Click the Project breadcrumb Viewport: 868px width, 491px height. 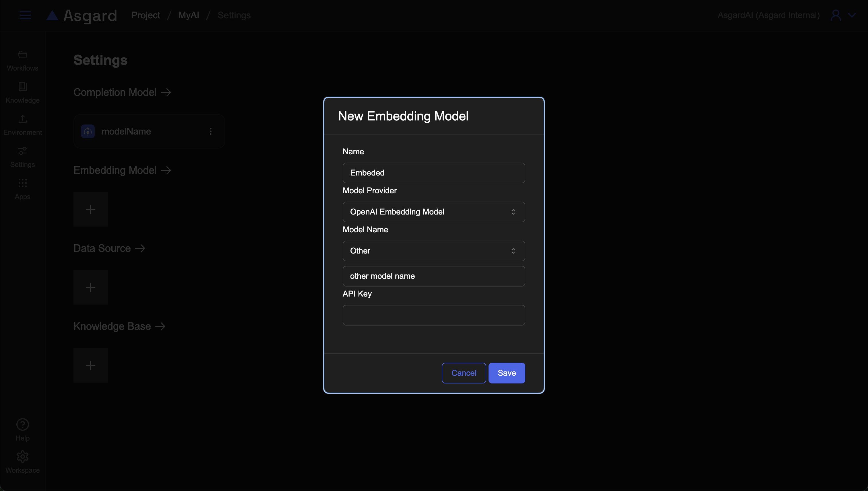(x=146, y=15)
